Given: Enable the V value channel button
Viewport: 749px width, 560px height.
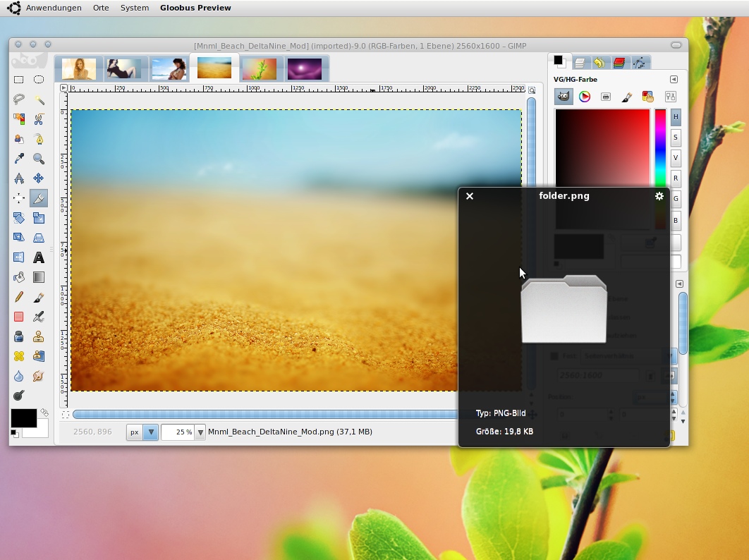Looking at the screenshot, I should click(x=676, y=158).
